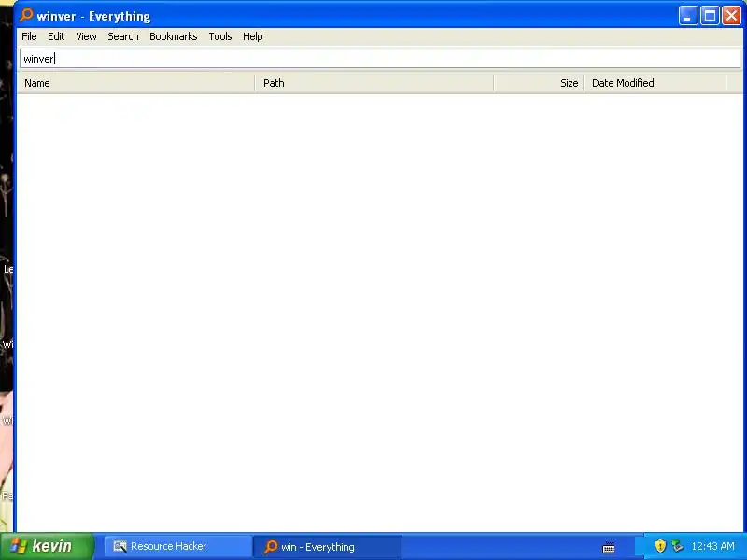Close the Everything window
This screenshot has height=560, width=747.
point(731,16)
